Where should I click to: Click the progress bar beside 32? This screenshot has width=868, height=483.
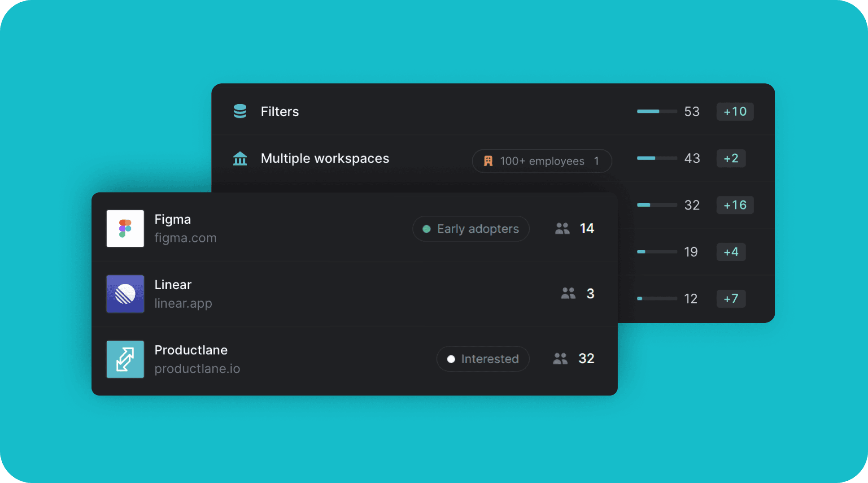657,205
